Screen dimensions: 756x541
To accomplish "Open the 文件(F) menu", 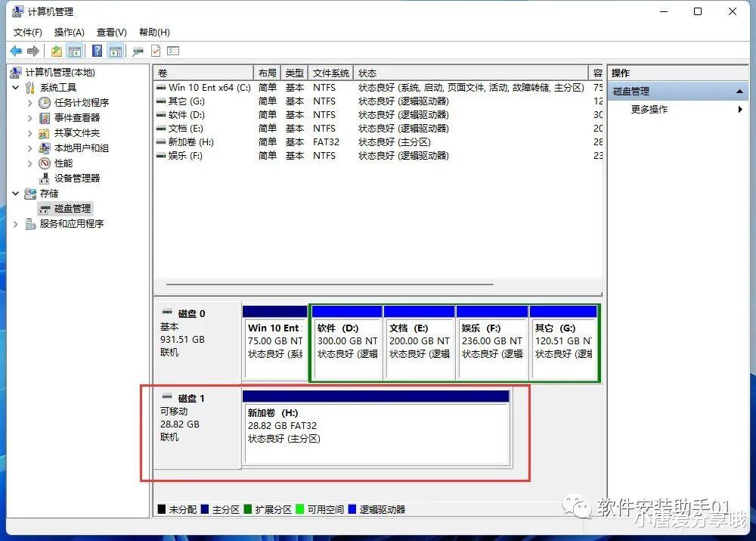I will (x=28, y=33).
